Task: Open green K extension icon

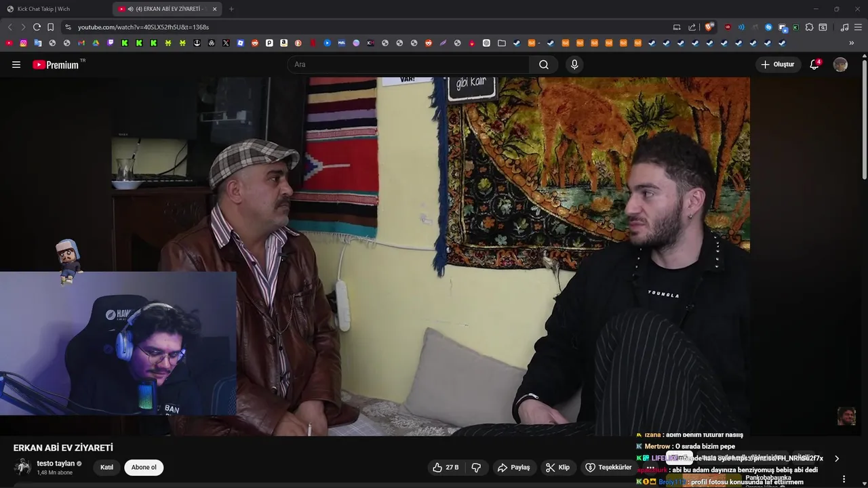Action: pyautogui.click(x=795, y=27)
